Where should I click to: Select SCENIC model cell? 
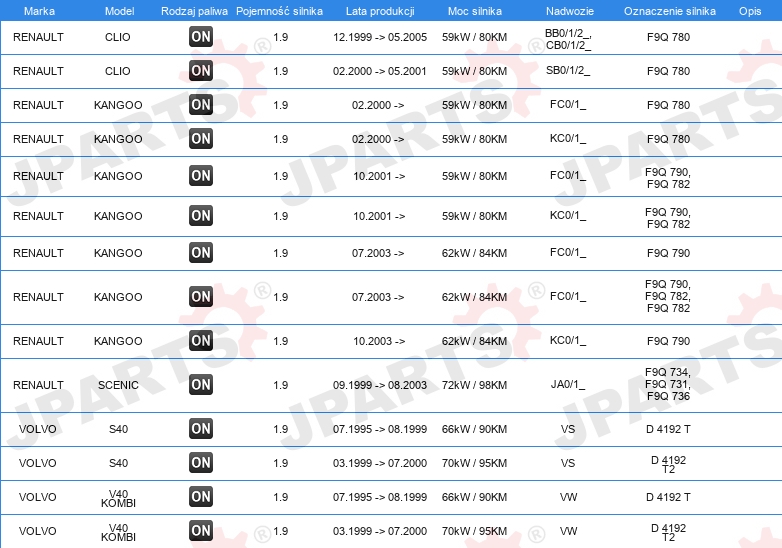[118, 385]
